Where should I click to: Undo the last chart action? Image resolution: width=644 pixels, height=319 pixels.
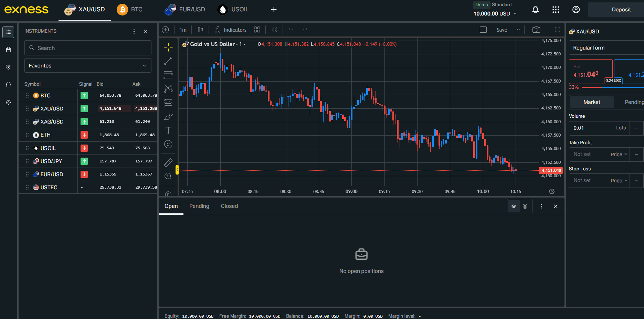291,30
